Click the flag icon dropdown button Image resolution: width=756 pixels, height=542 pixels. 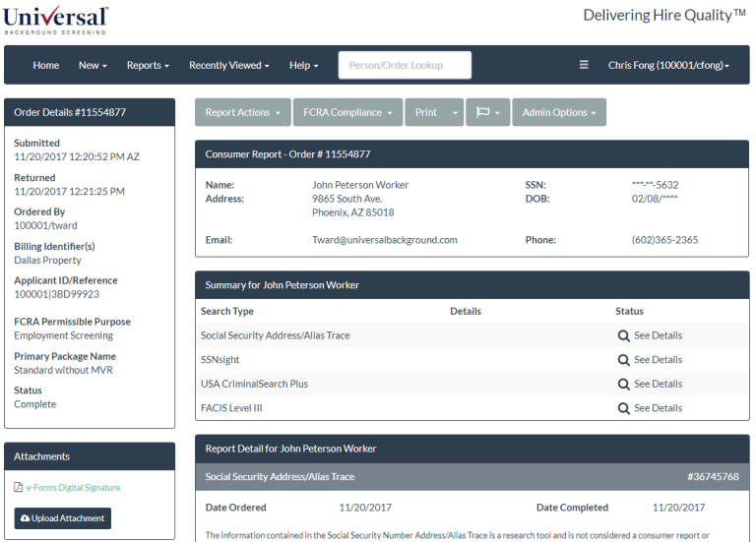pyautogui.click(x=487, y=112)
